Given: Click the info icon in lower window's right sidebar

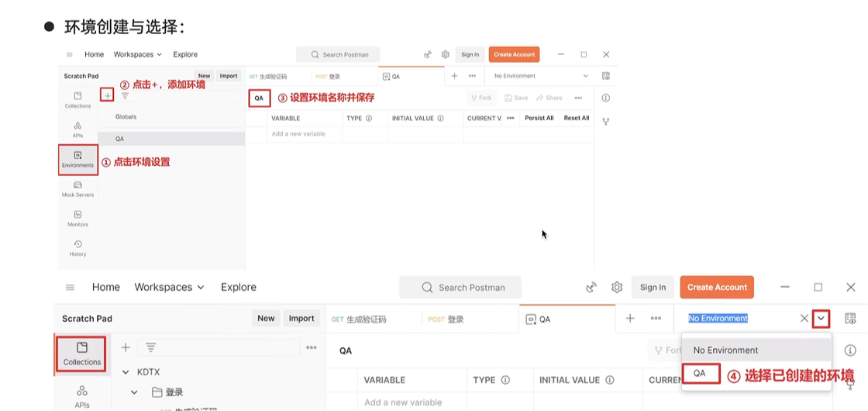Looking at the screenshot, I should click(x=850, y=351).
